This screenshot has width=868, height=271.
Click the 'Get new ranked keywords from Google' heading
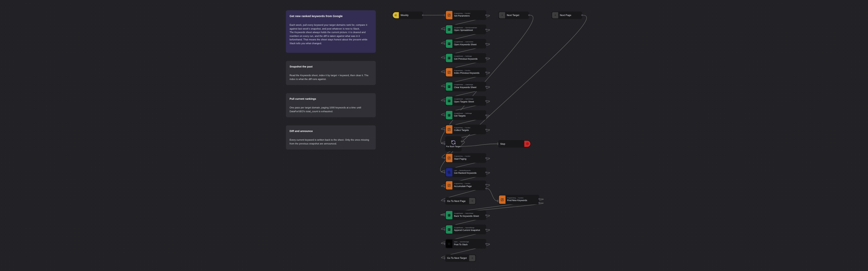pyautogui.click(x=316, y=16)
